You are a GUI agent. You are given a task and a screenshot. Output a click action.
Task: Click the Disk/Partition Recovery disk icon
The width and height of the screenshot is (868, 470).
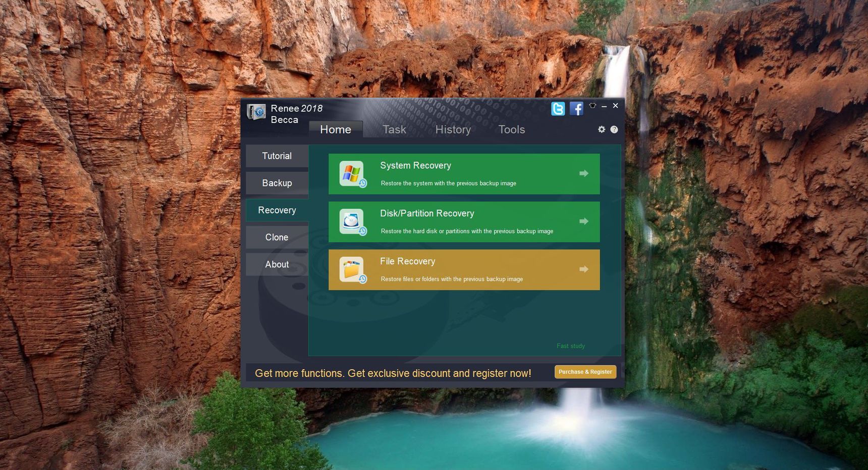(x=352, y=222)
